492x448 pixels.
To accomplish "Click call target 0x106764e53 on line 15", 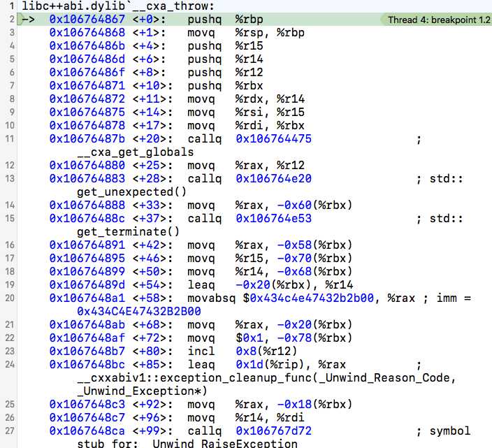I will coord(274,218).
